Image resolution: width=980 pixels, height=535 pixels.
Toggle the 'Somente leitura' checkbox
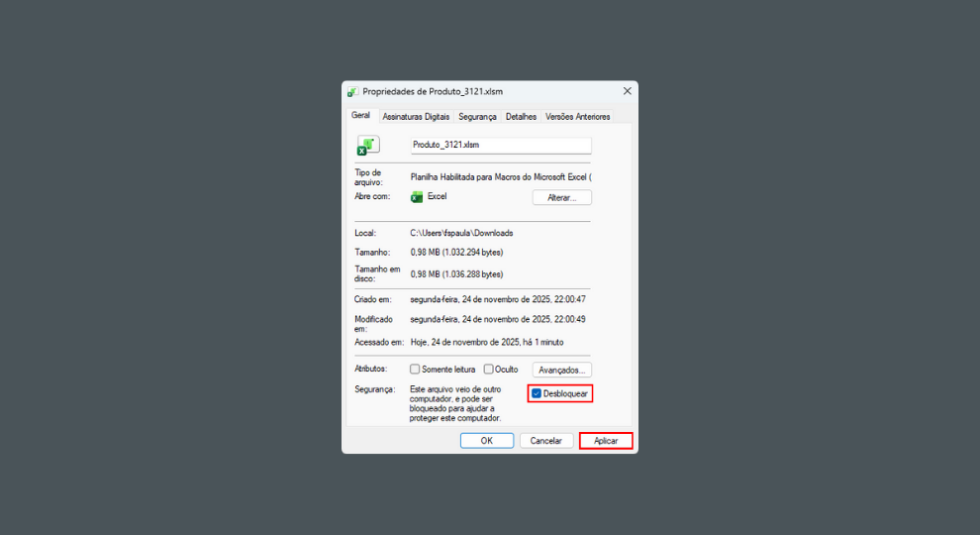(x=416, y=370)
